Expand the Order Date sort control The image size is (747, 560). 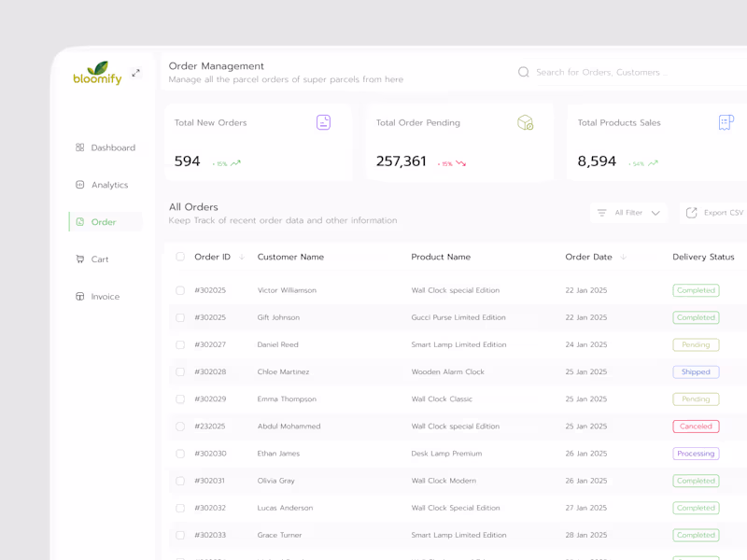[x=623, y=257]
